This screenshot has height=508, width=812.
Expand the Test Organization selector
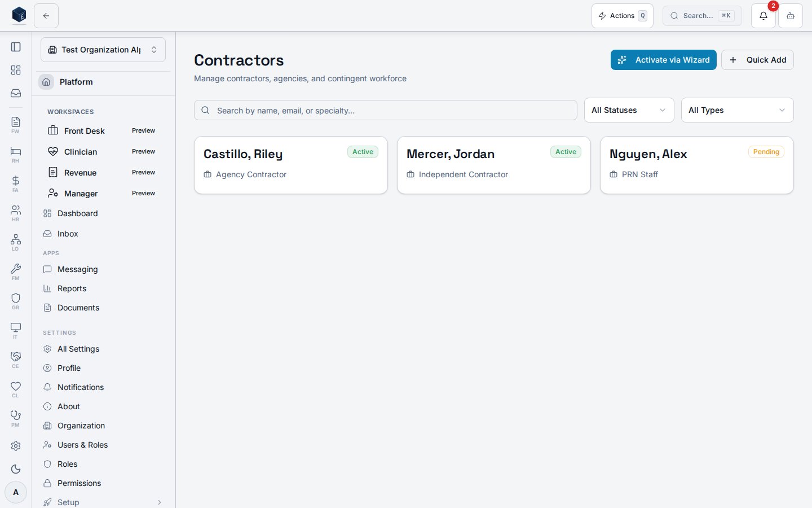pyautogui.click(x=103, y=50)
